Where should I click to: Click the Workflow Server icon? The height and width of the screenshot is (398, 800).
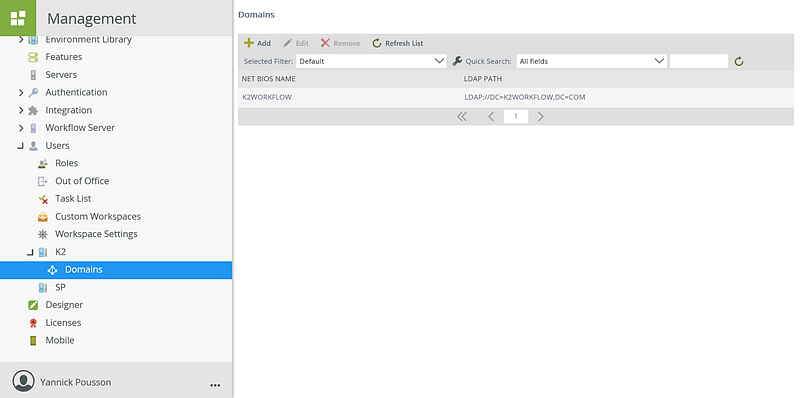(x=33, y=128)
